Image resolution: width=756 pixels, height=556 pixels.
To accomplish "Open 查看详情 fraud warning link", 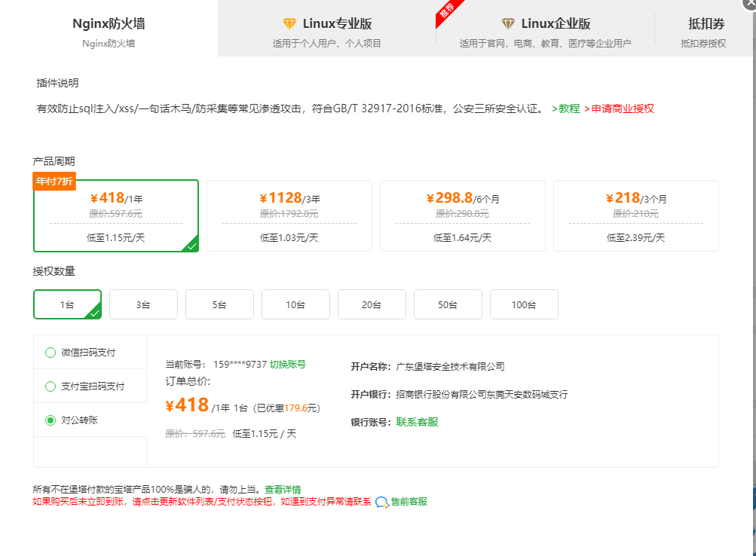I will (283, 490).
